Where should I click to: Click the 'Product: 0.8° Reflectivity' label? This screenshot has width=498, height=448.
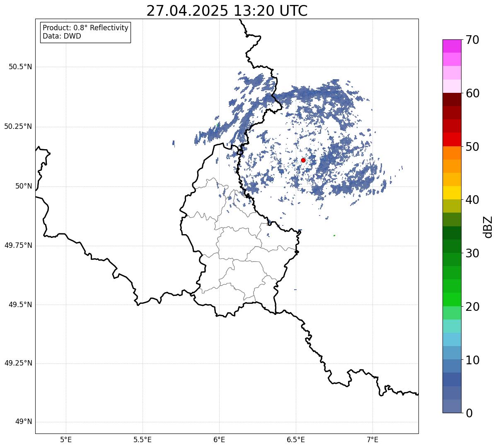tap(86, 28)
